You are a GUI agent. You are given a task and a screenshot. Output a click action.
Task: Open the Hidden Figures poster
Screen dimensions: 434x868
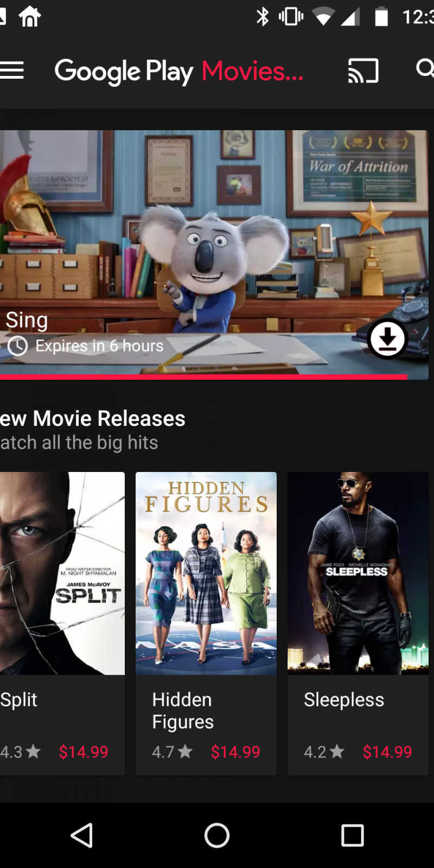(206, 573)
